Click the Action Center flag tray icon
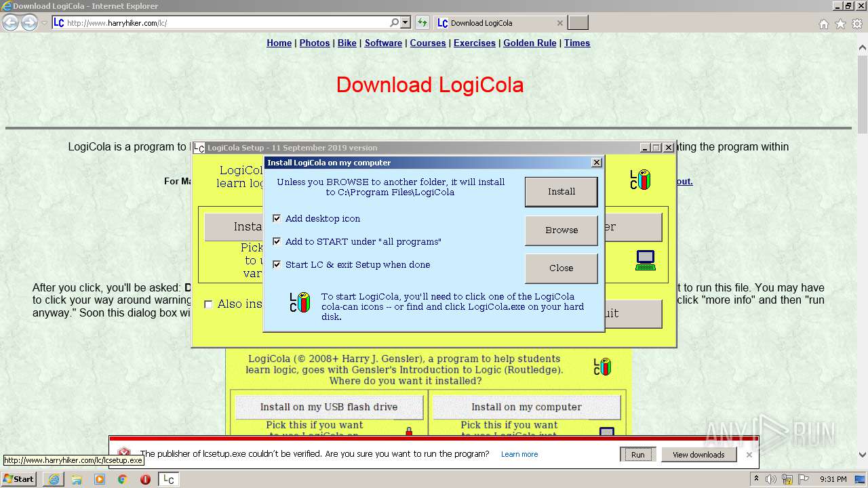 point(804,479)
